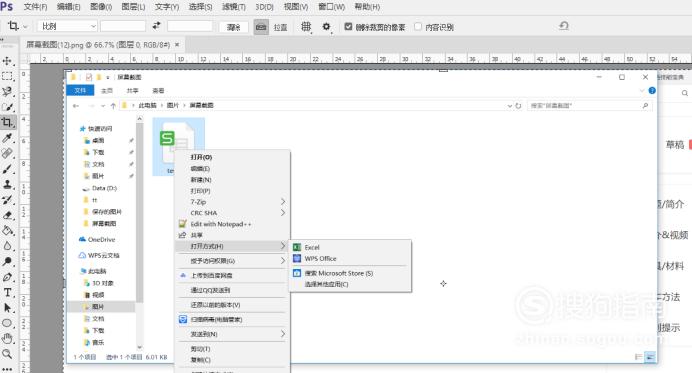Screen dimensions: 692x373
Task: Select the Brush tool
Action: point(7,169)
